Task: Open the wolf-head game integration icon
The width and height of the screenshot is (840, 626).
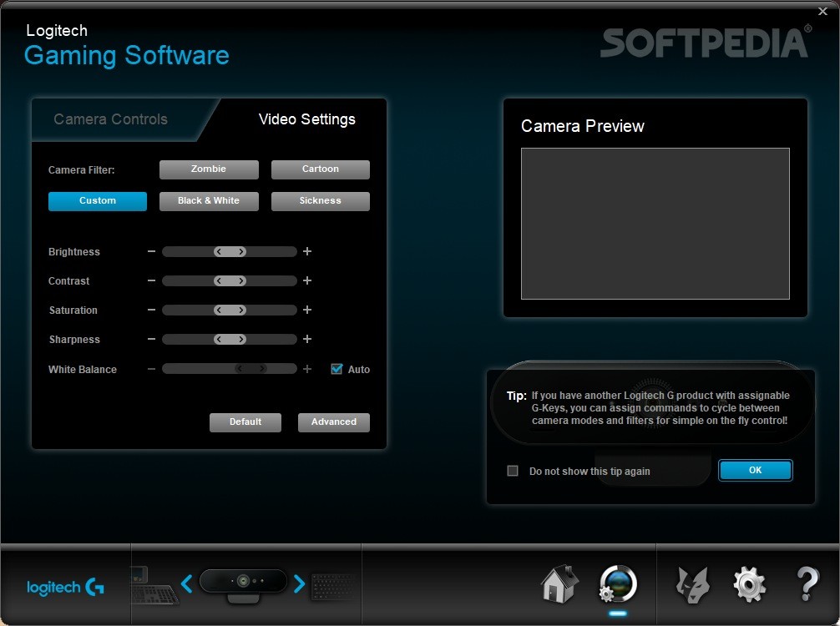Action: [x=692, y=584]
